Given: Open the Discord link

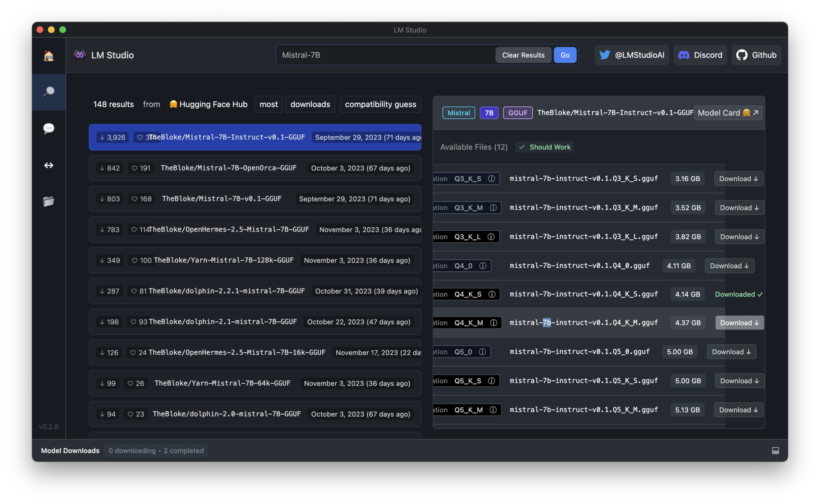Looking at the screenshot, I should point(700,55).
